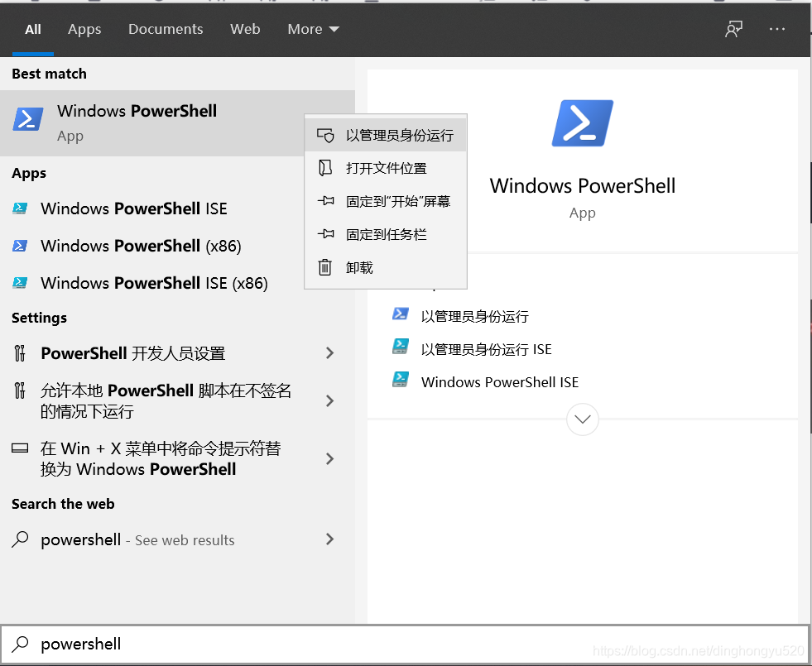Expand chevron for powershell web results

pyautogui.click(x=330, y=539)
